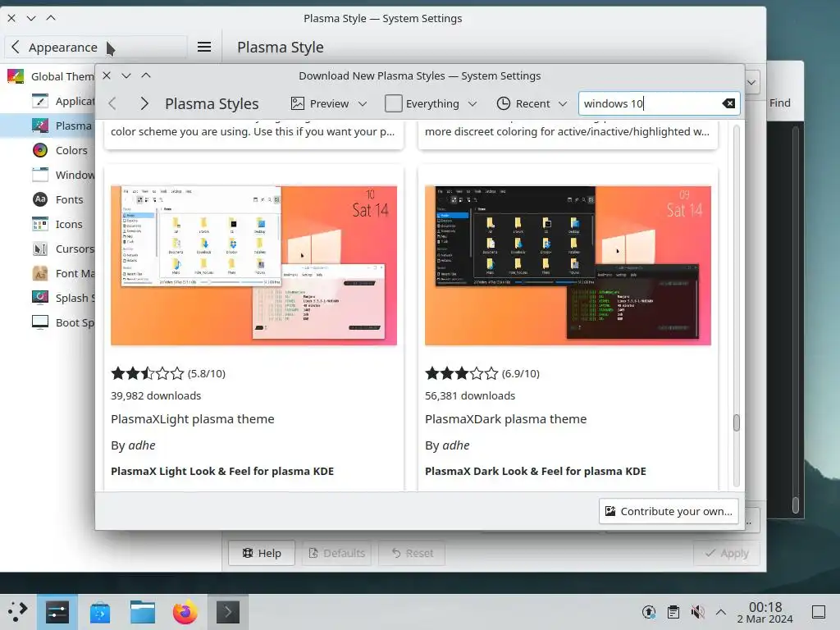Viewport: 840px width, 630px height.
Task: Open Discover software center from taskbar
Action: point(100,612)
